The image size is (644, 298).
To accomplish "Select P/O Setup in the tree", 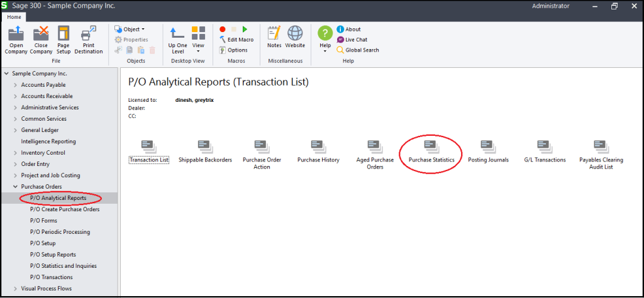I will 43,243.
